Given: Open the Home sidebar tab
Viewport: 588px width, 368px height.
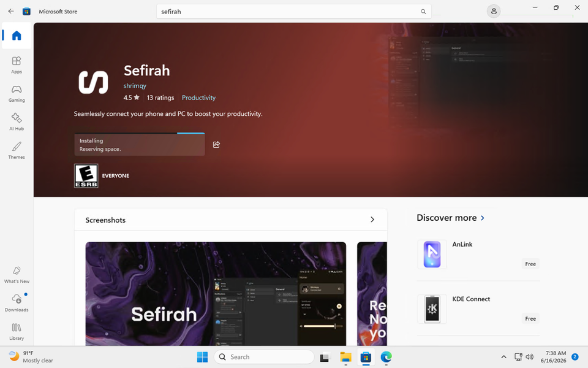Looking at the screenshot, I should tap(17, 36).
